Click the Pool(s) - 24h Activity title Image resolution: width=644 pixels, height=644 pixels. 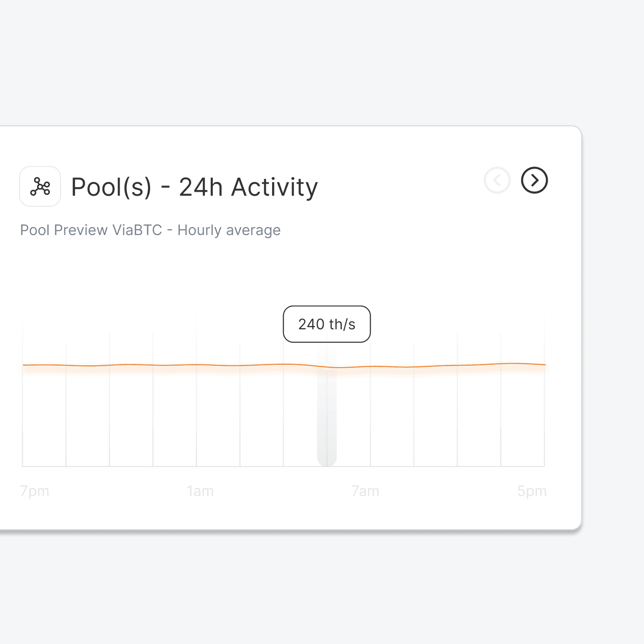point(195,187)
